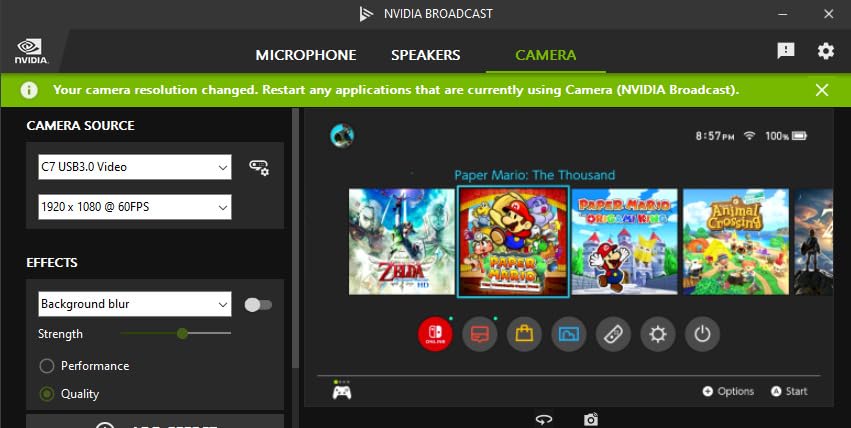Click the EFFECTS heading
This screenshot has width=851, height=428.
[52, 263]
